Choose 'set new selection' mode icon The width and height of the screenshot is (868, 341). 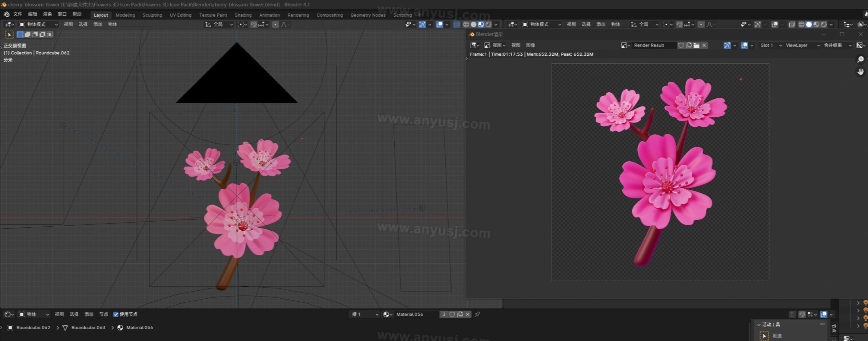pos(20,35)
